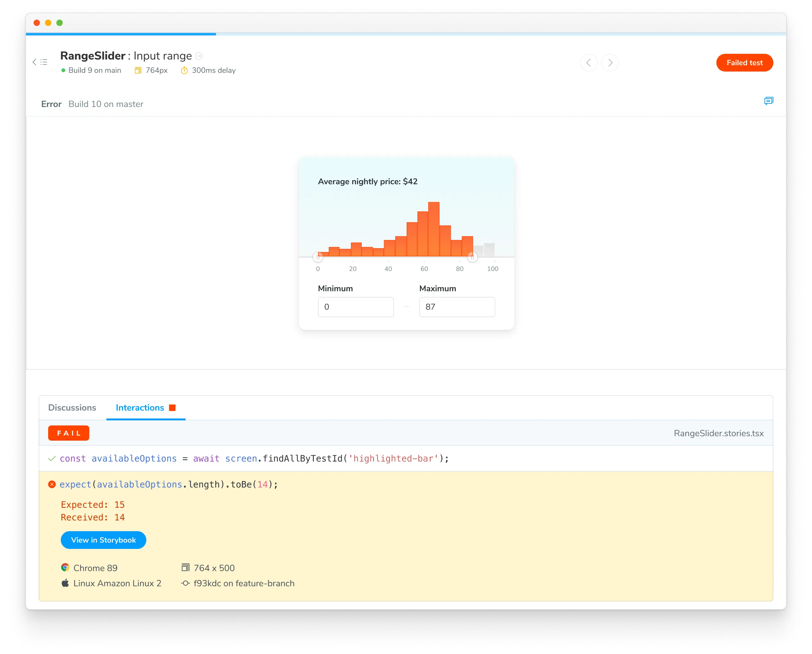Viewport: 812px width, 654px height.
Task: Click the viewport size icon showing 764px
Action: click(137, 69)
